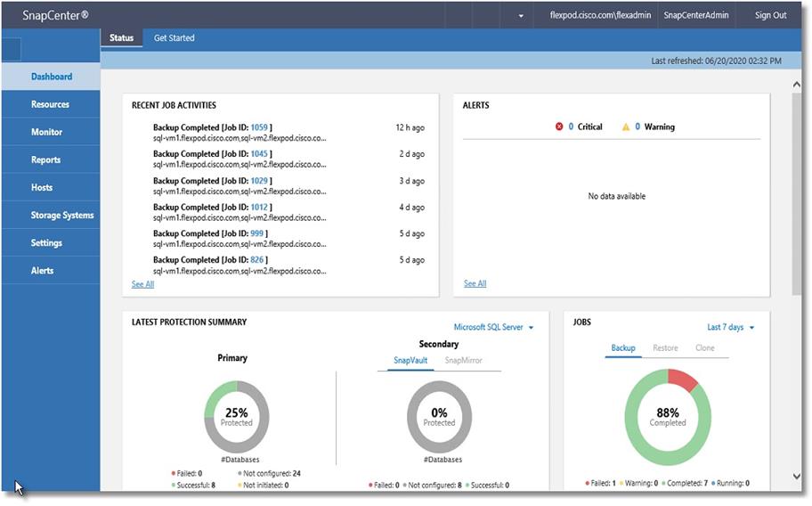This screenshot has height=506, width=812.
Task: Click '5 d ago' beside Job ID 826
Action: tap(411, 260)
